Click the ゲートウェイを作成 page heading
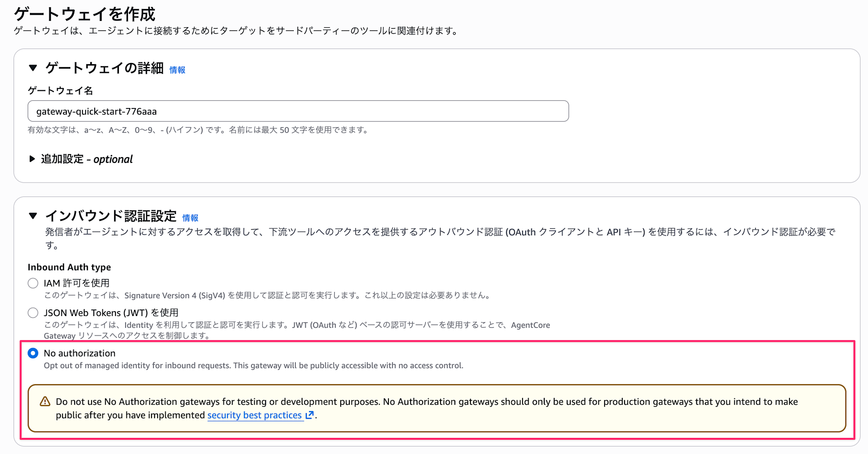 coord(85,14)
